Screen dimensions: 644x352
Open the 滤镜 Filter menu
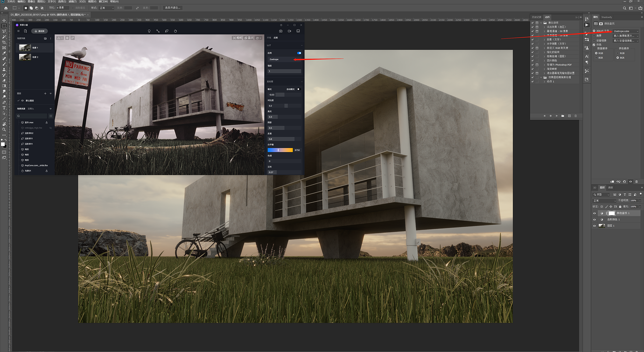pos(72,1)
